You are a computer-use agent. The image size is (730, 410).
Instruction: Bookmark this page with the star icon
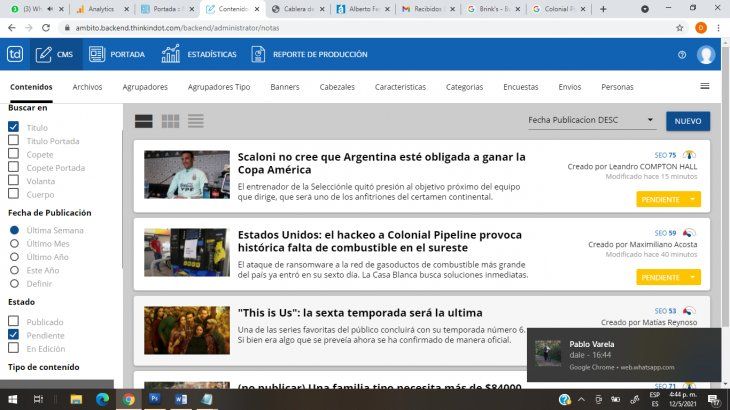[x=680, y=28]
